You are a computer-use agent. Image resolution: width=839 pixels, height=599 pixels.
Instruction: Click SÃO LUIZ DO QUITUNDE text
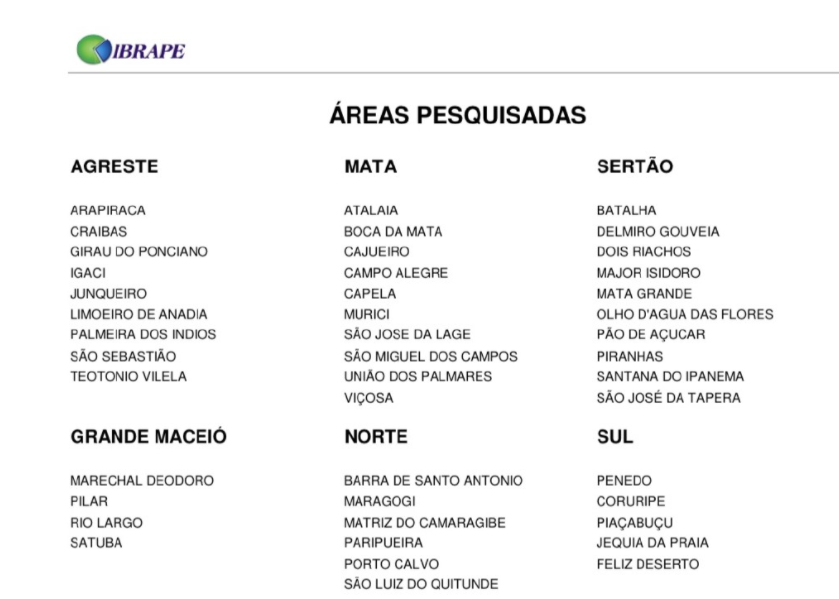click(421, 584)
